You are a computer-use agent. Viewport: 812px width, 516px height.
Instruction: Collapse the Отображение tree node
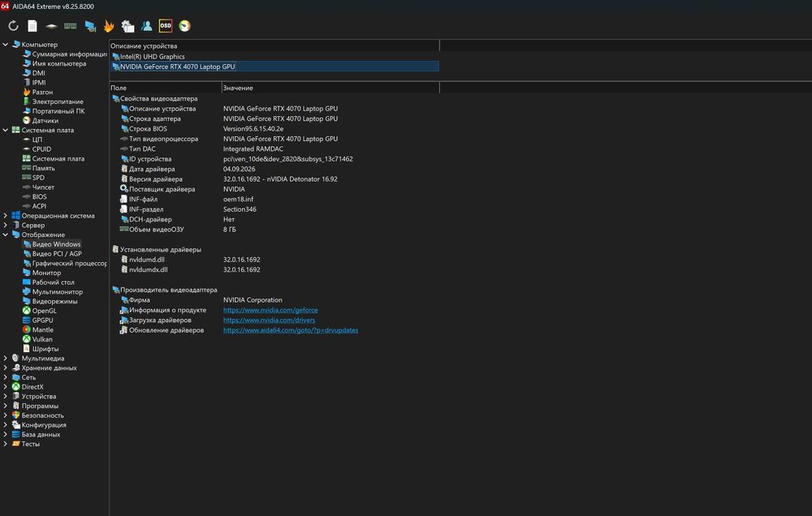pyautogui.click(x=5, y=234)
